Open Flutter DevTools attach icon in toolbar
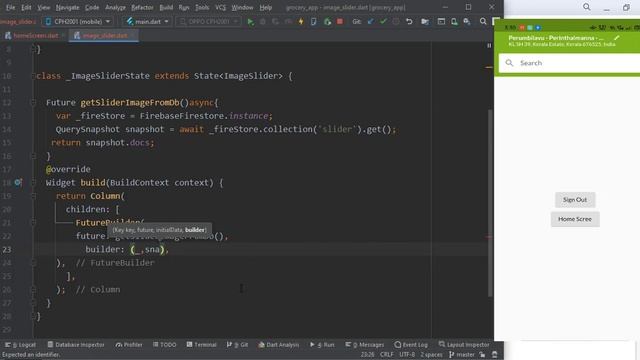This screenshot has width=640, height=360. (x=313, y=22)
